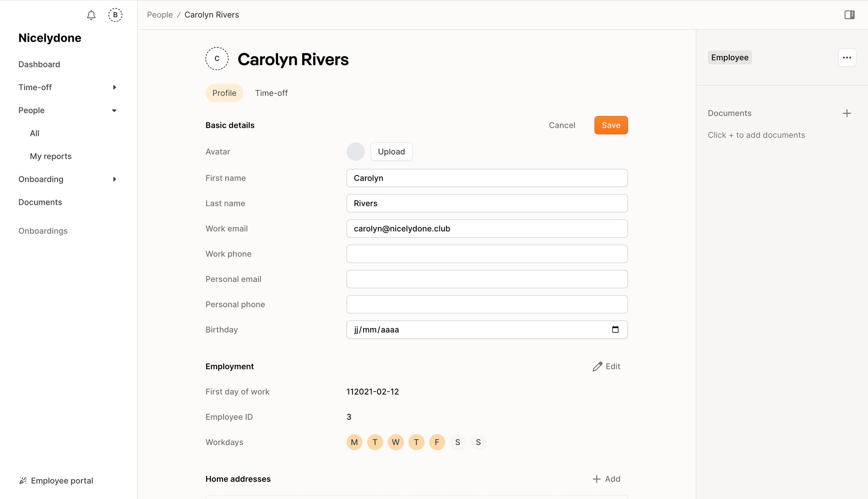Disable Friday as a workday

(437, 442)
